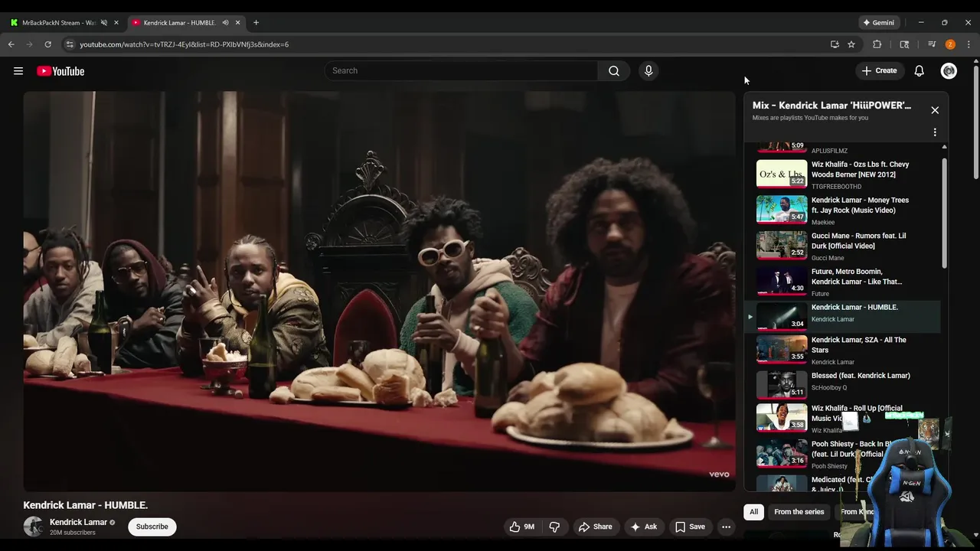Go to YouTube home via logo
This screenshot has width=980, height=551.
click(x=60, y=71)
